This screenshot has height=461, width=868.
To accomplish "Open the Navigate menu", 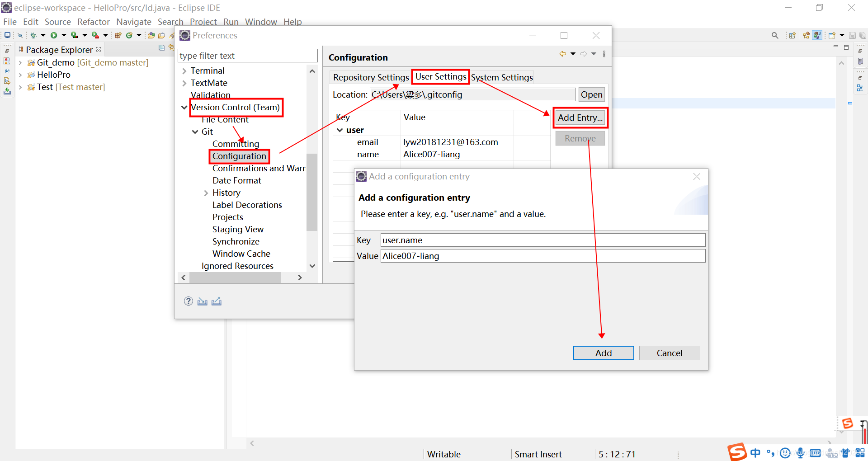I will 134,22.
